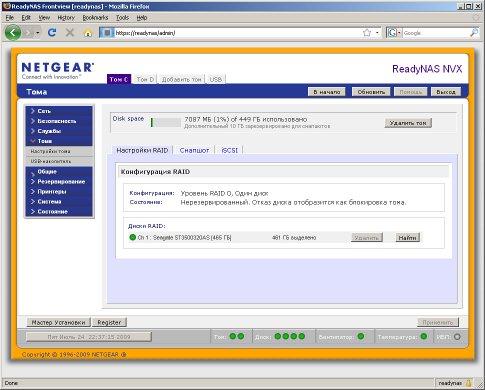Expand the Принтеры sidebar section

(59, 192)
